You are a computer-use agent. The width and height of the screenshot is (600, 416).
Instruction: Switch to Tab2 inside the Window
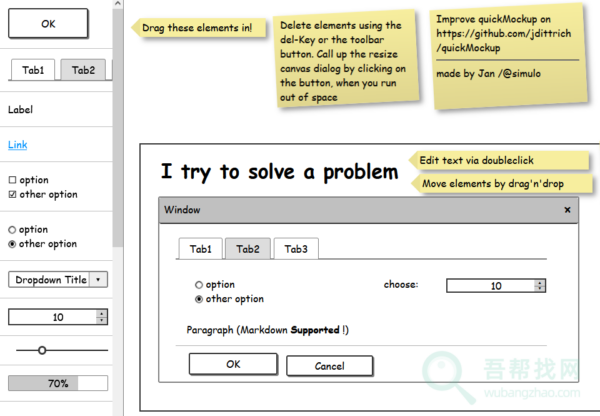(x=248, y=249)
